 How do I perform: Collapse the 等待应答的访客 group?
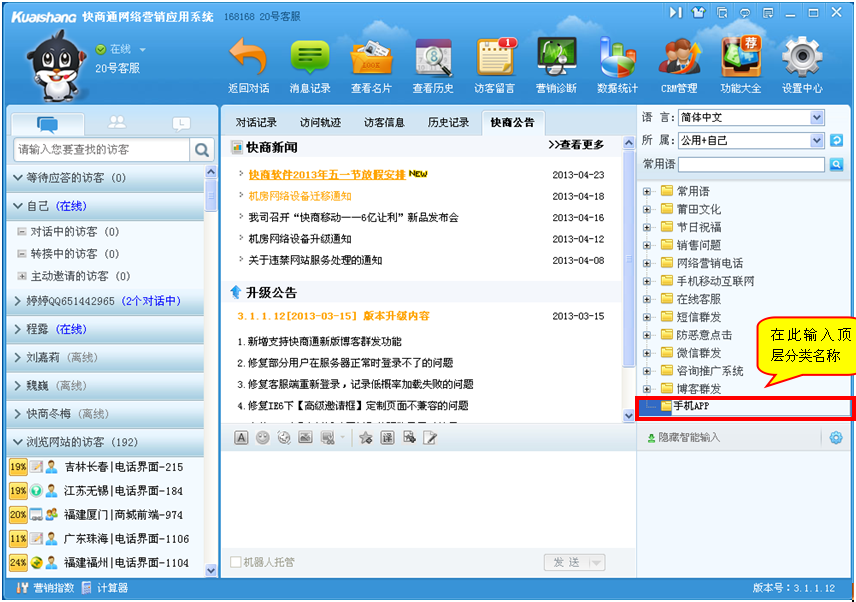click(18, 178)
